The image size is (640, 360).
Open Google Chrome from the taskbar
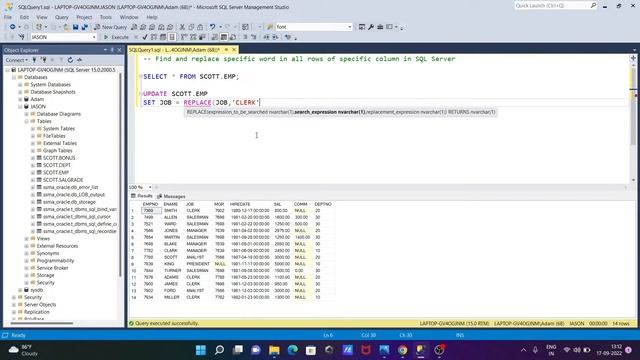pos(402,350)
